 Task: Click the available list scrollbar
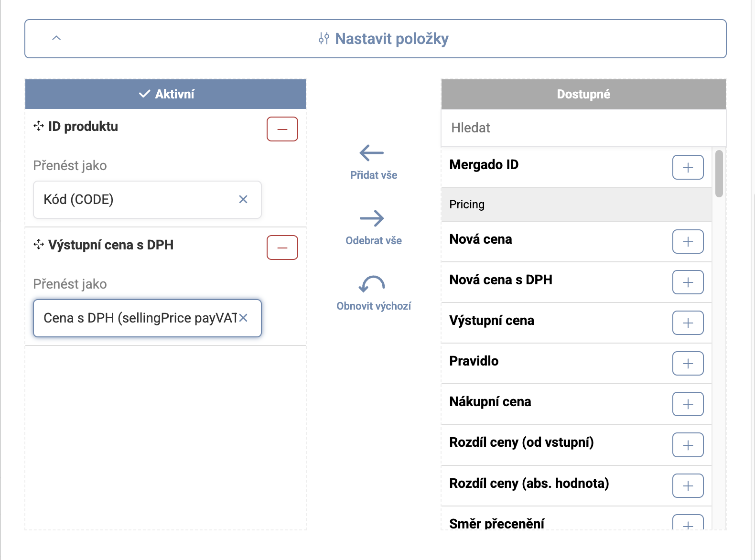(x=719, y=173)
